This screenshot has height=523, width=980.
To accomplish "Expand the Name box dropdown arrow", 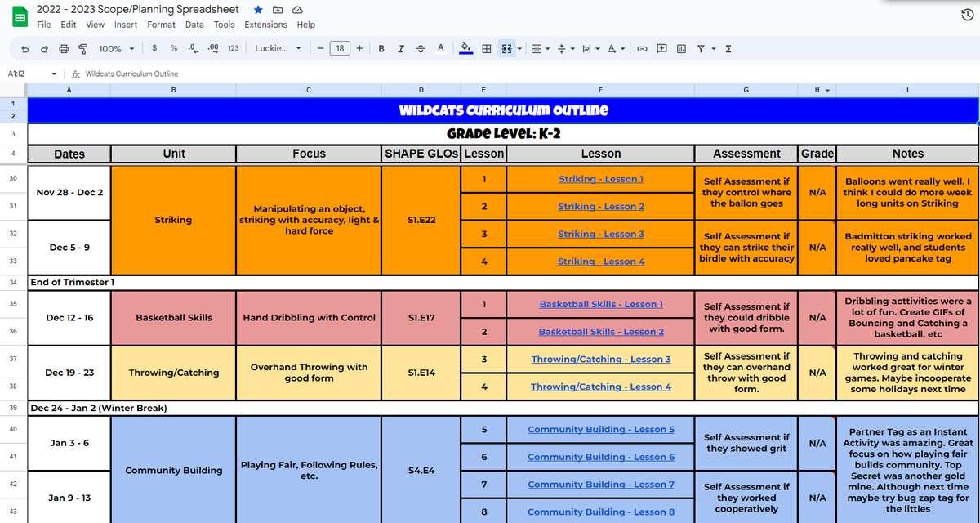I will (x=54, y=74).
